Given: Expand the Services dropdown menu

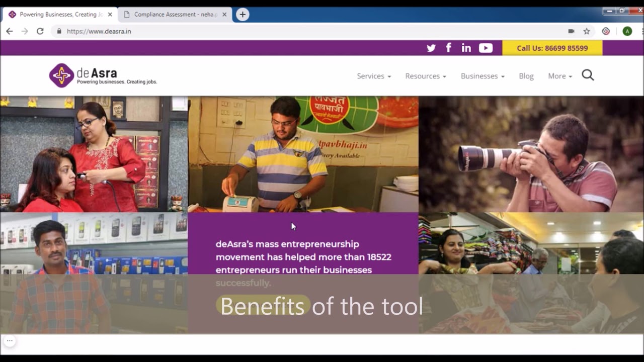Looking at the screenshot, I should pos(374,76).
